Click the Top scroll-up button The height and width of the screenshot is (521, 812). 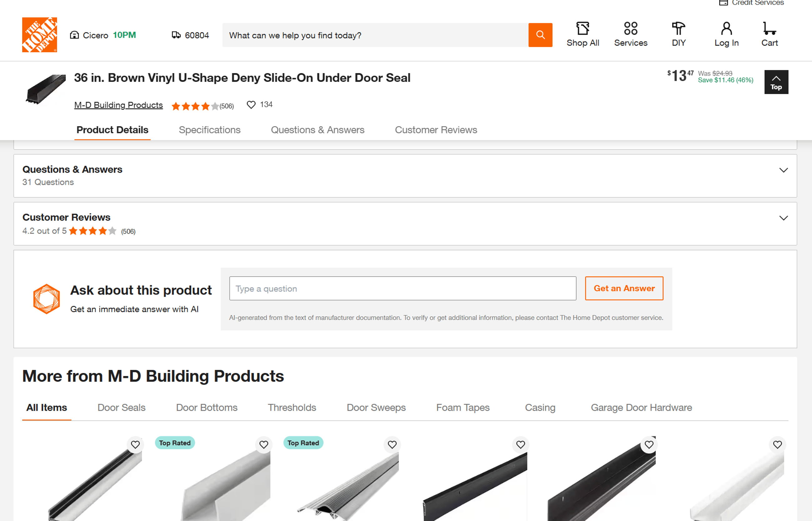pyautogui.click(x=776, y=82)
